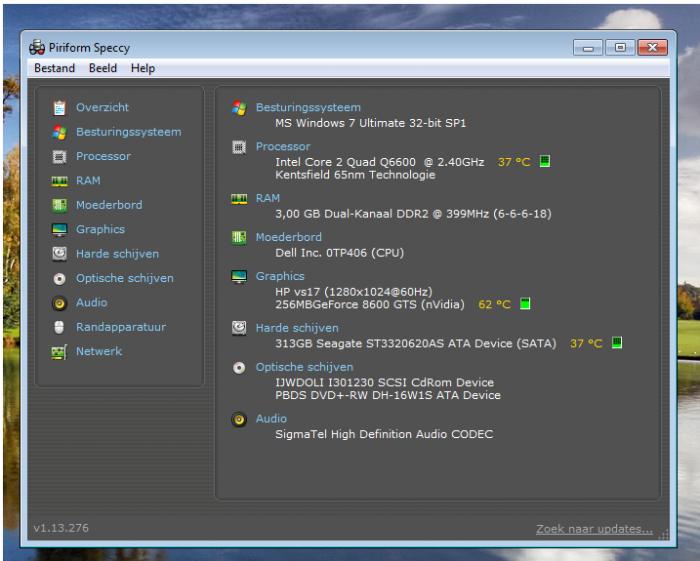
Task: Click the Processor heading link in summary
Action: pos(283,146)
